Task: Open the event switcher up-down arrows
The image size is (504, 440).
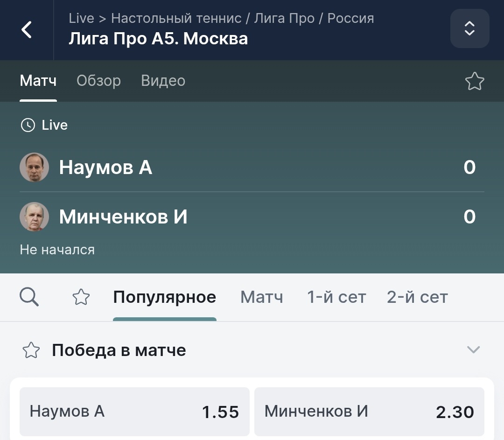Action: tap(469, 28)
